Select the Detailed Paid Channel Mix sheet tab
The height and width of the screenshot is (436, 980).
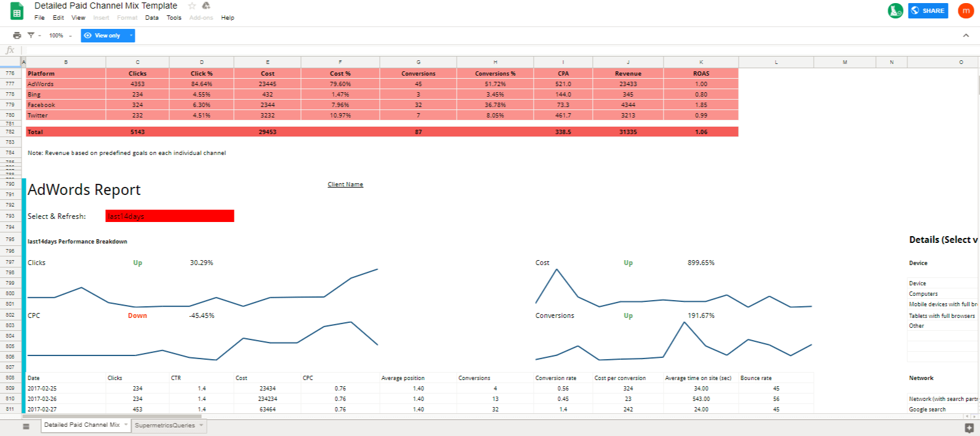pos(82,425)
